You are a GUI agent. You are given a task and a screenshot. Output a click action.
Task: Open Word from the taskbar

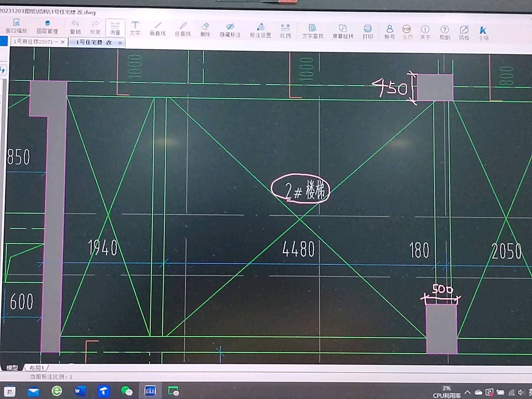[x=80, y=391]
